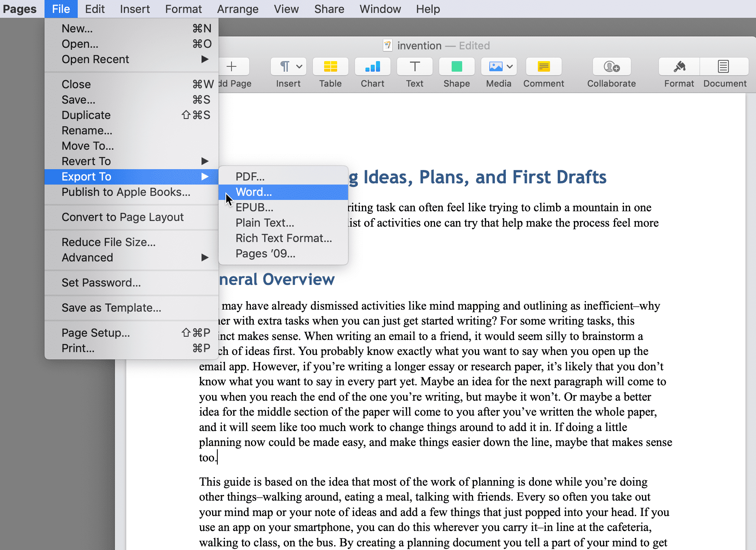Open the Format inspector brush icon
The image size is (756, 550).
(679, 66)
